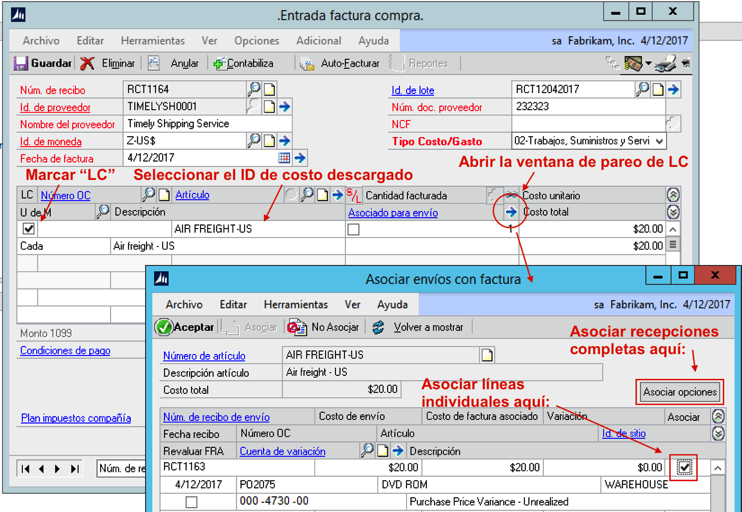Click Número de artículo link
This screenshot has height=512, width=742.
(x=204, y=356)
